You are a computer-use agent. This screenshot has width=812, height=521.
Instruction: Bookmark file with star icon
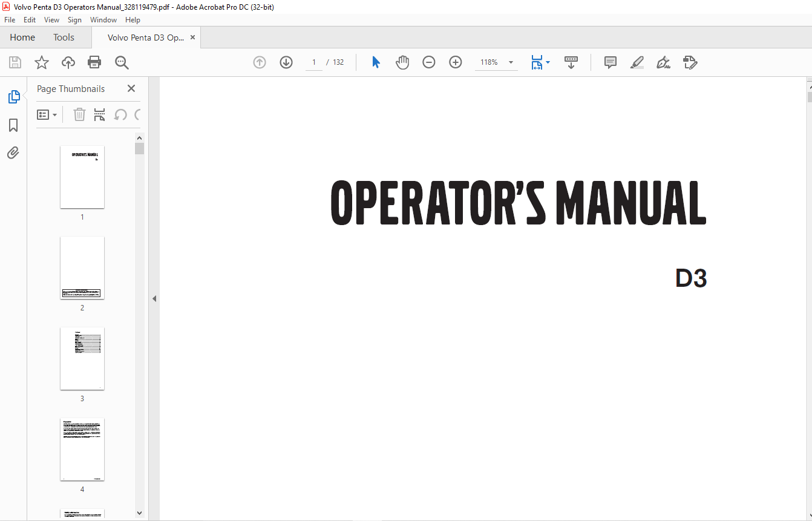(41, 62)
